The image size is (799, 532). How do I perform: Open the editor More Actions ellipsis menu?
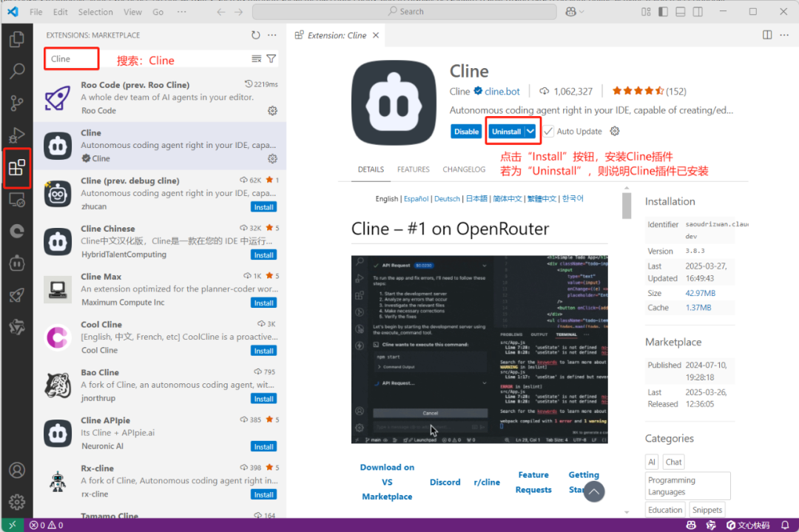[x=785, y=35]
